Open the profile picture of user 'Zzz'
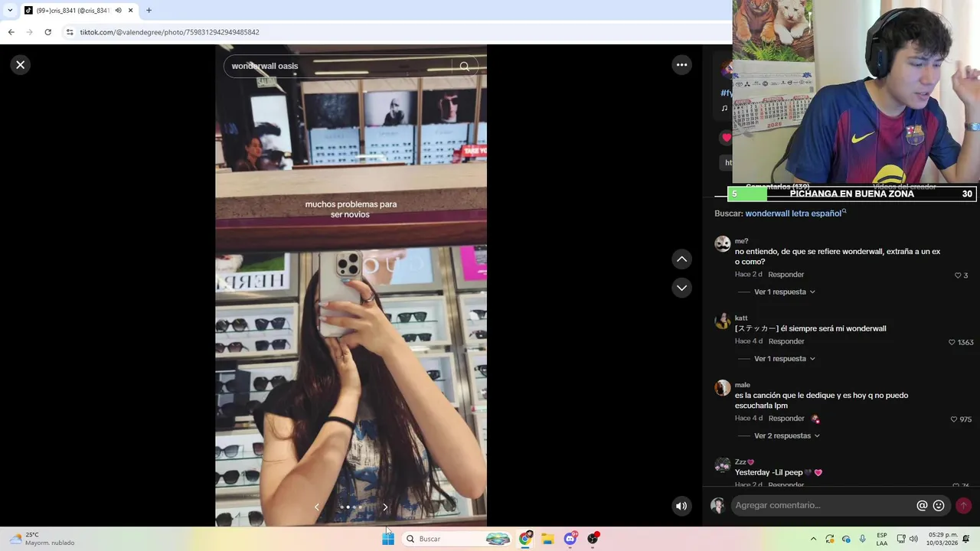The height and width of the screenshot is (551, 980). click(x=722, y=465)
